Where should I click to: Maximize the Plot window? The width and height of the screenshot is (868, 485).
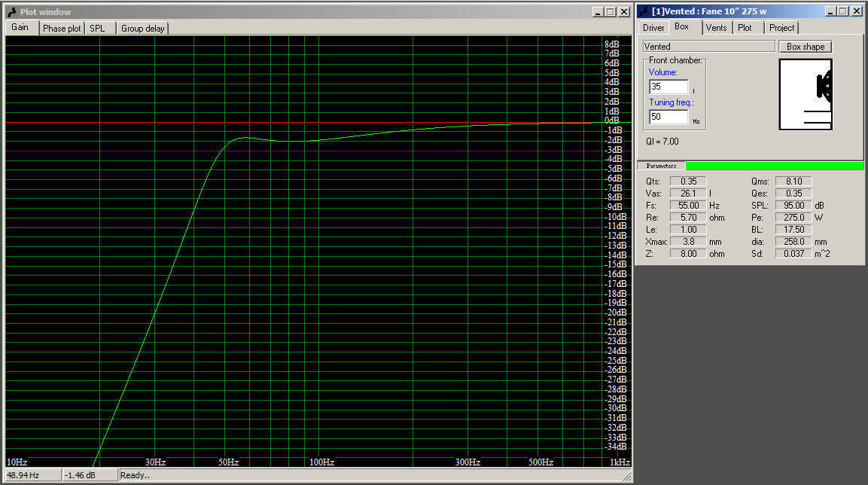coord(610,11)
